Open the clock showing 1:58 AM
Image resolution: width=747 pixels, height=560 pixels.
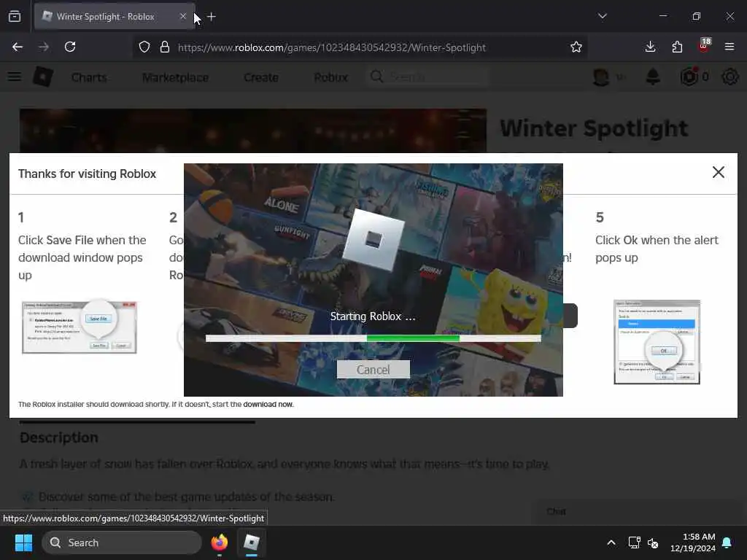pos(693,542)
